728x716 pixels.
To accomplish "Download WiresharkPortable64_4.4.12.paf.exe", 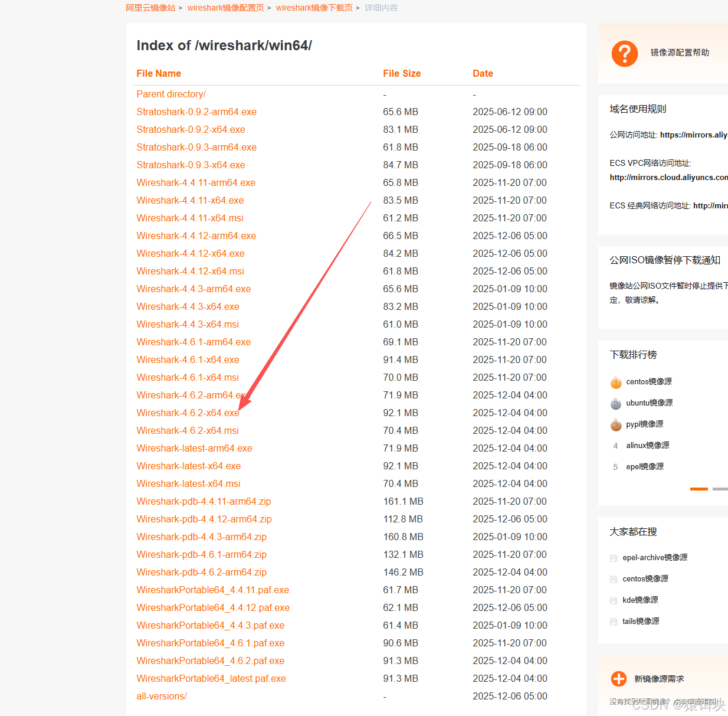I will (x=213, y=607).
